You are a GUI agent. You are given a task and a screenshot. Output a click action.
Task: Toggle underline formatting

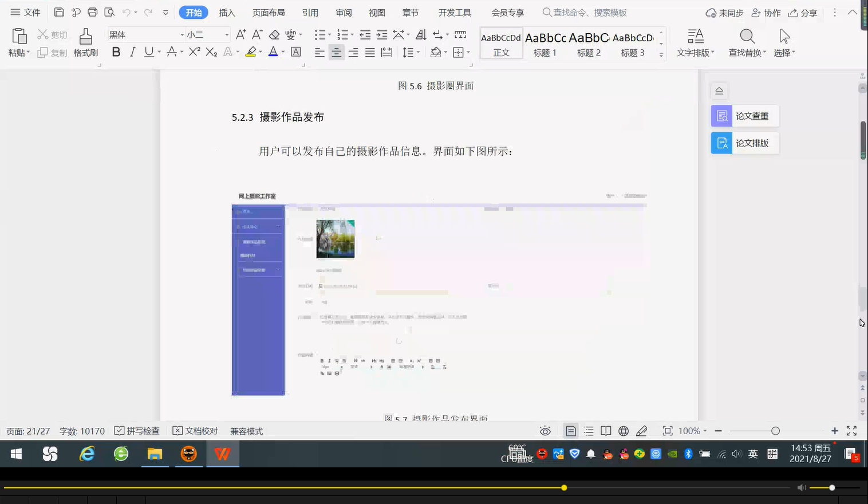click(x=148, y=52)
